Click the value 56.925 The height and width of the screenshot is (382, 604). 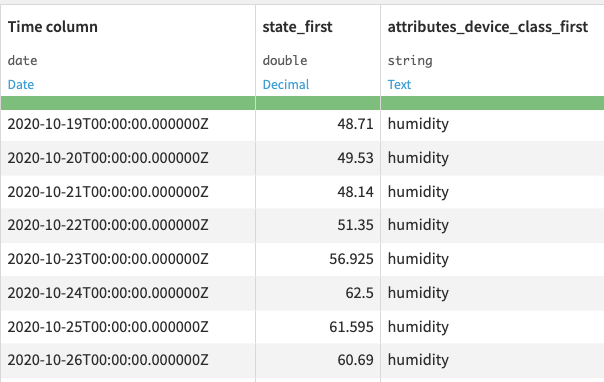[x=351, y=259]
